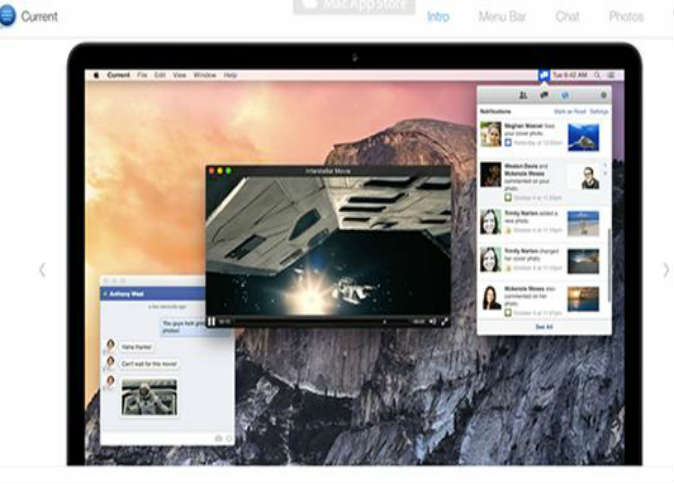Open the shared photo in chat window
This screenshot has width=674, height=485.
(149, 397)
